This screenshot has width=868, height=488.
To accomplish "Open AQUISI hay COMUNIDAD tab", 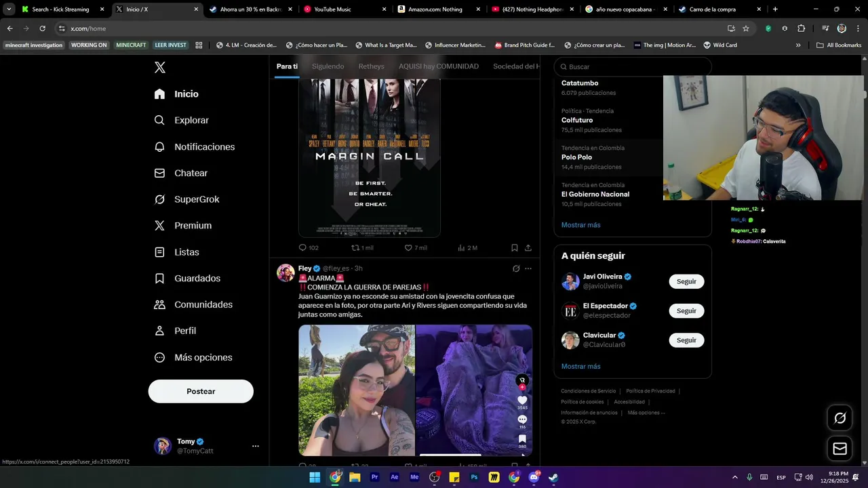I will (439, 66).
